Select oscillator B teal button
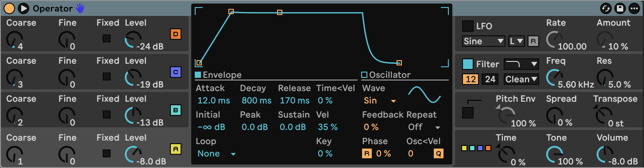The width and height of the screenshot is (644, 168). point(176,110)
